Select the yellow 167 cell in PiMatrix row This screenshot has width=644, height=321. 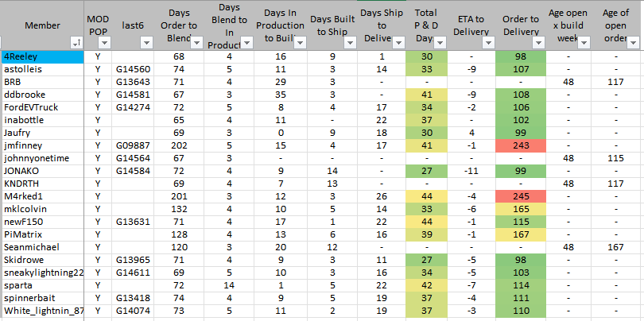click(521, 234)
